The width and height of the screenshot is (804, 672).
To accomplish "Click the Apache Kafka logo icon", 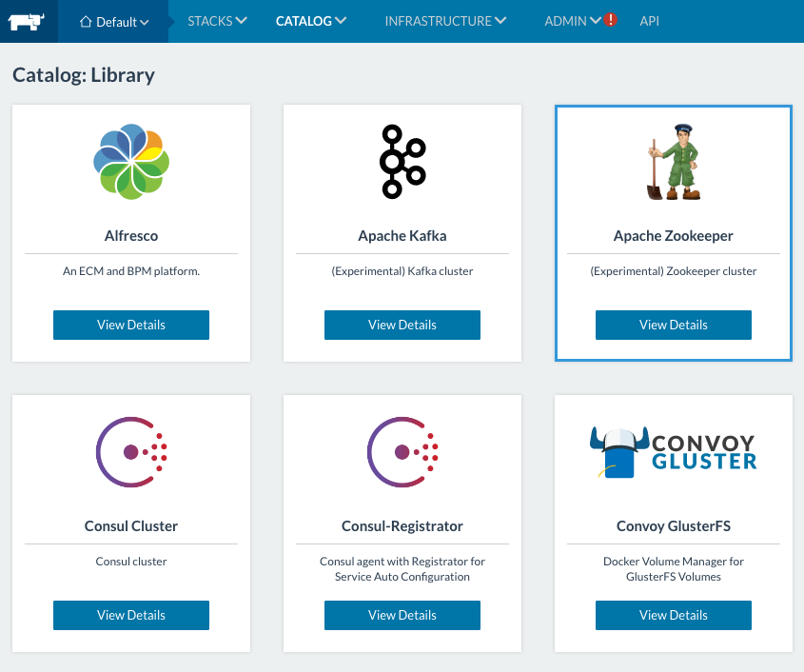I will pyautogui.click(x=402, y=161).
